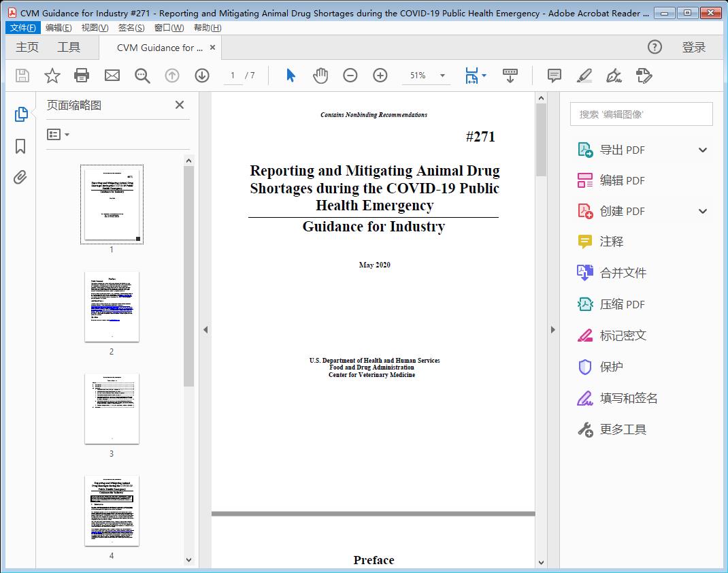Open the bookmarks panel icon

(20, 146)
